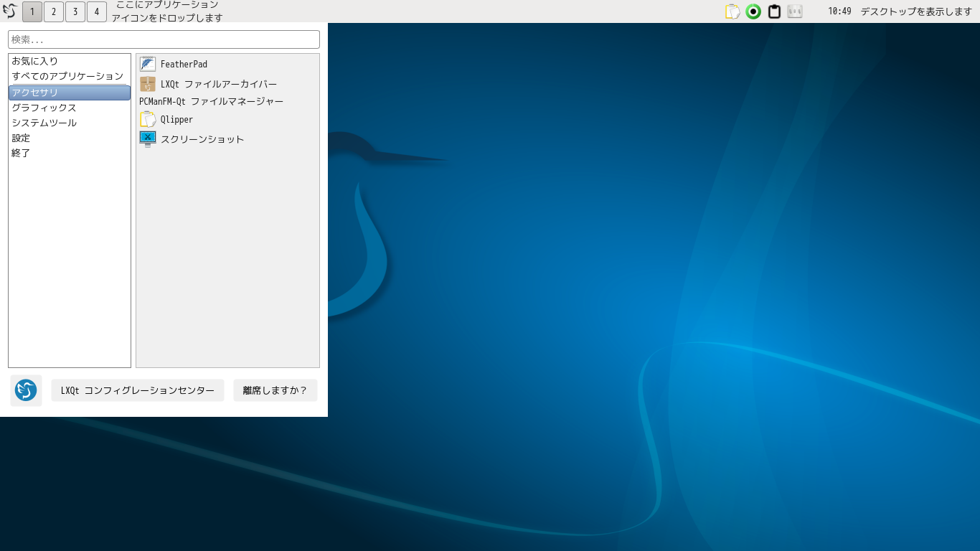Open the black clipboard tray icon

(x=774, y=11)
